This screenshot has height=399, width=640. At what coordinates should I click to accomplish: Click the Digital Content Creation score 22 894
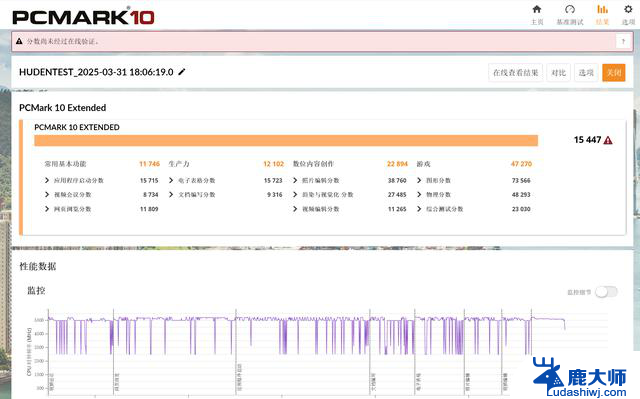point(397,164)
